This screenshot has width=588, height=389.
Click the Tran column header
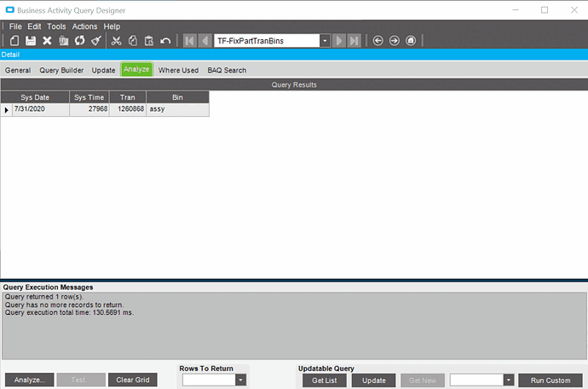click(x=128, y=97)
